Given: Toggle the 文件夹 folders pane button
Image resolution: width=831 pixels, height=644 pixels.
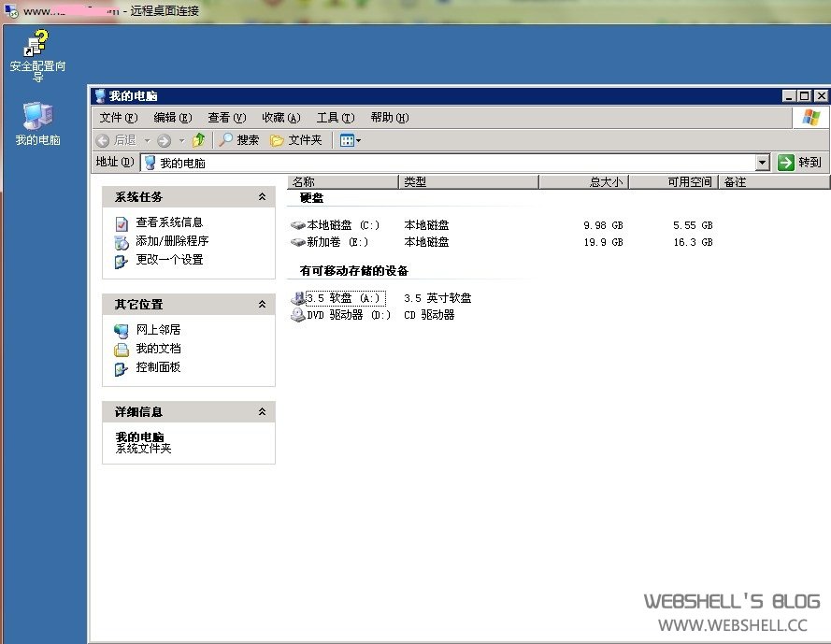Looking at the screenshot, I should pyautogui.click(x=296, y=140).
